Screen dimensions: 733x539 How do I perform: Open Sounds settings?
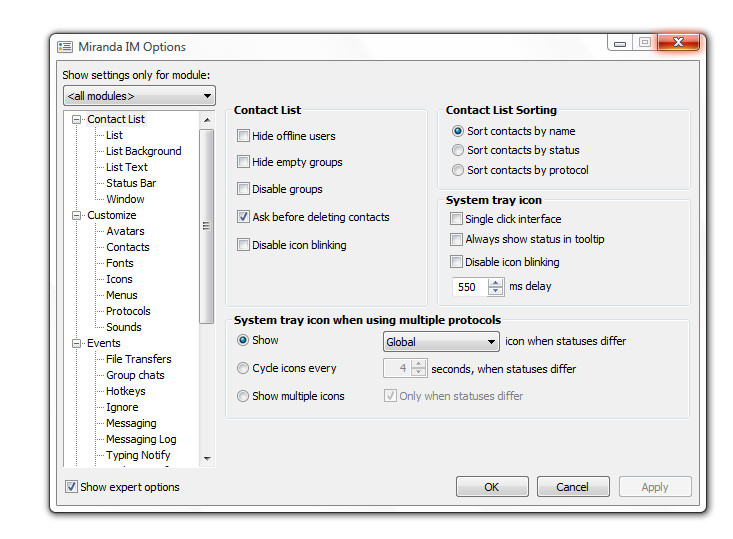(x=123, y=327)
